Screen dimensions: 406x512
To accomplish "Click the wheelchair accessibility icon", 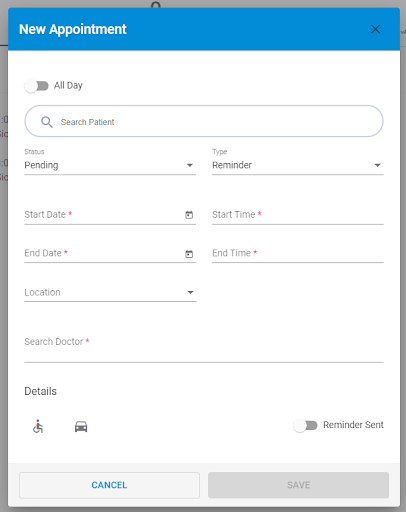I will point(38,426).
